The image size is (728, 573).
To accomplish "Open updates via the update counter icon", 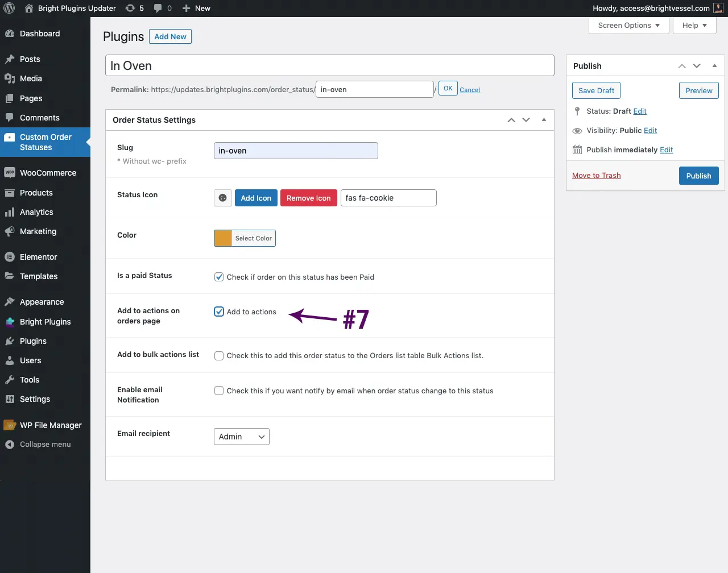I will tap(131, 8).
